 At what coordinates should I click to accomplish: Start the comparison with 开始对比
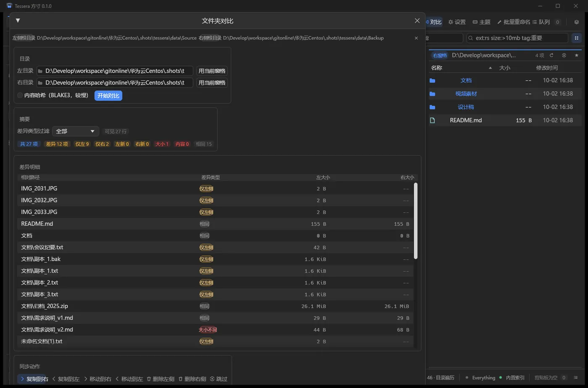pyautogui.click(x=108, y=96)
